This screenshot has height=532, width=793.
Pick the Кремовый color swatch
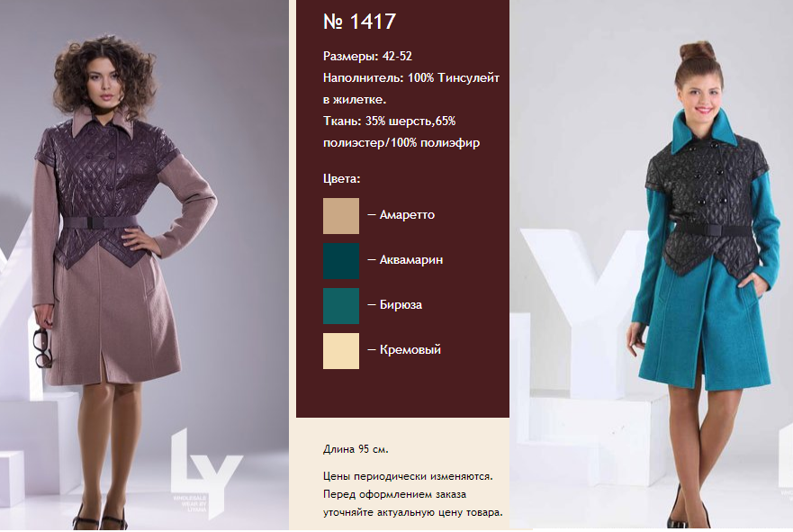click(341, 351)
